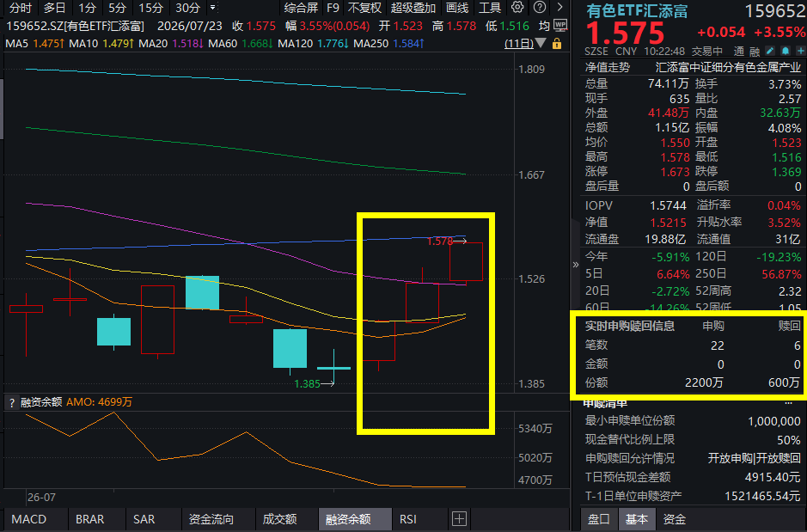Select the 资金流向 indicator tab

click(x=211, y=519)
